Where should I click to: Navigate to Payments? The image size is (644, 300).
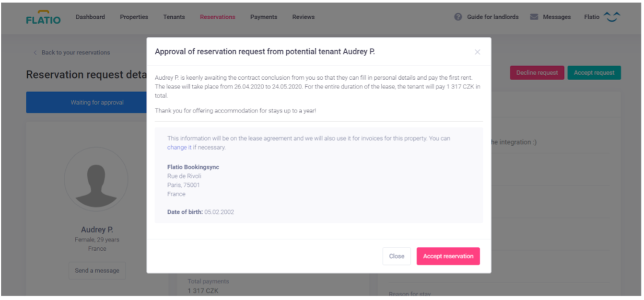click(264, 17)
